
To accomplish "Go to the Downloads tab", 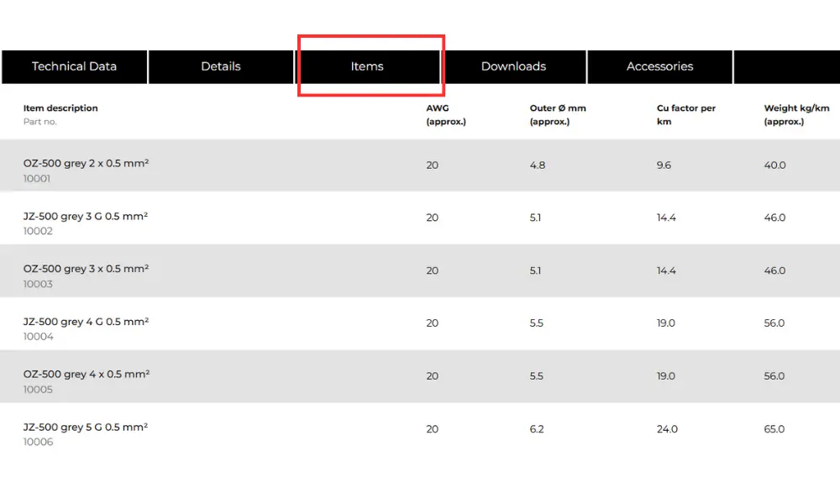I will click(513, 66).
